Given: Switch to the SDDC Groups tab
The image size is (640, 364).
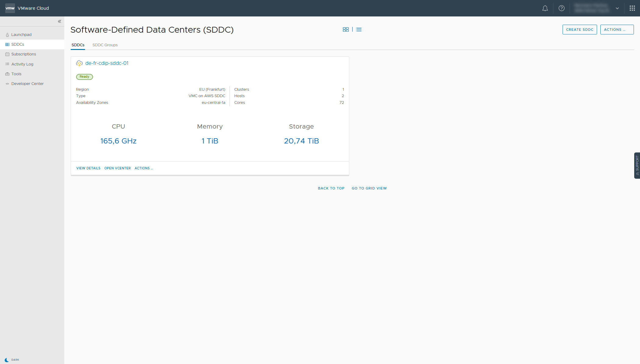Looking at the screenshot, I should (105, 45).
